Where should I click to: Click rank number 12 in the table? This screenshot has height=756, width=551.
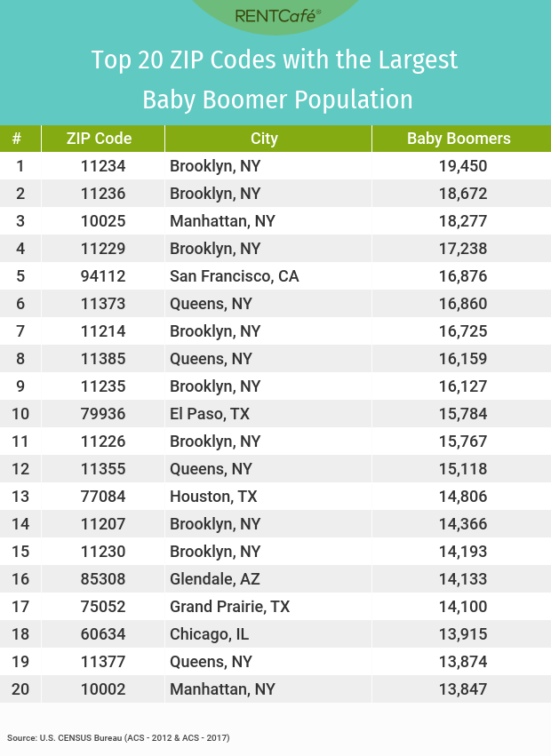pos(20,469)
